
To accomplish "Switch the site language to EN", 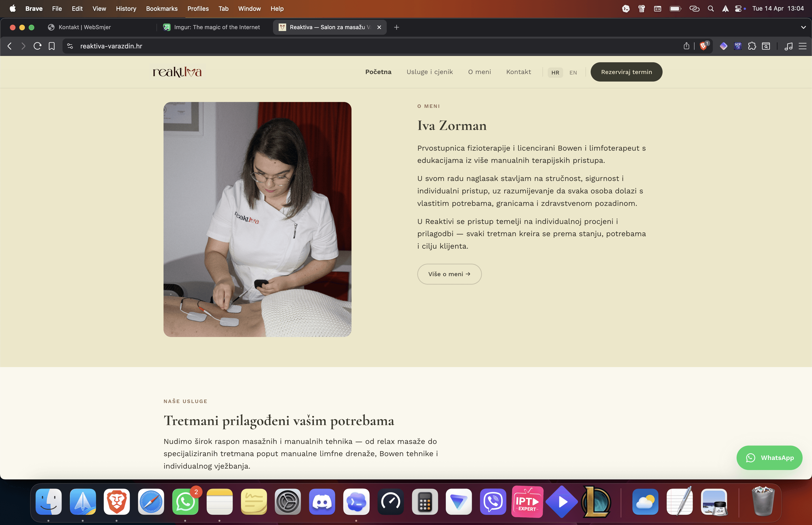I will (x=573, y=72).
